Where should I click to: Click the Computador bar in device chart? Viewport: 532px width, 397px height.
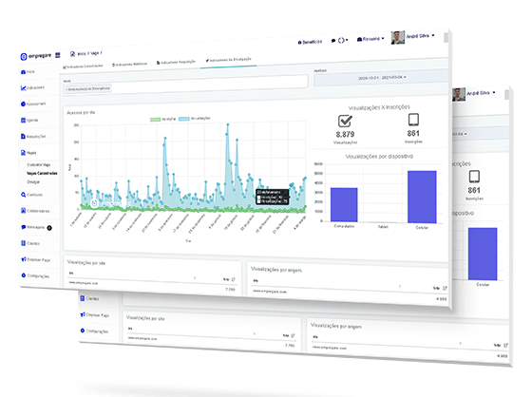click(x=344, y=205)
